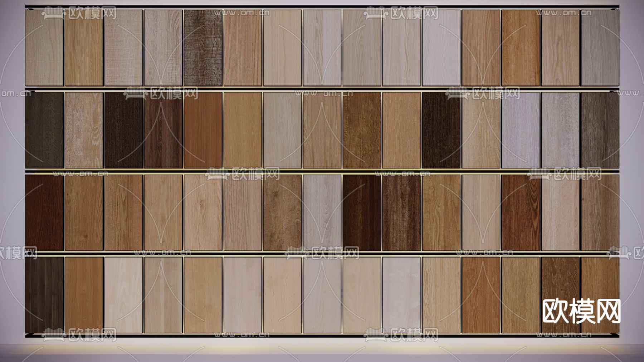The width and height of the screenshot is (644, 362).
Task: Select the dark walnut panel starting bottom row
Action: 44,295
